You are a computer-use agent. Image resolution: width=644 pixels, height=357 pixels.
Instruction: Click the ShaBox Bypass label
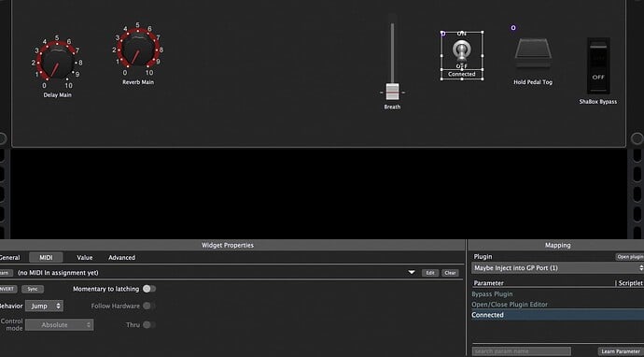598,102
